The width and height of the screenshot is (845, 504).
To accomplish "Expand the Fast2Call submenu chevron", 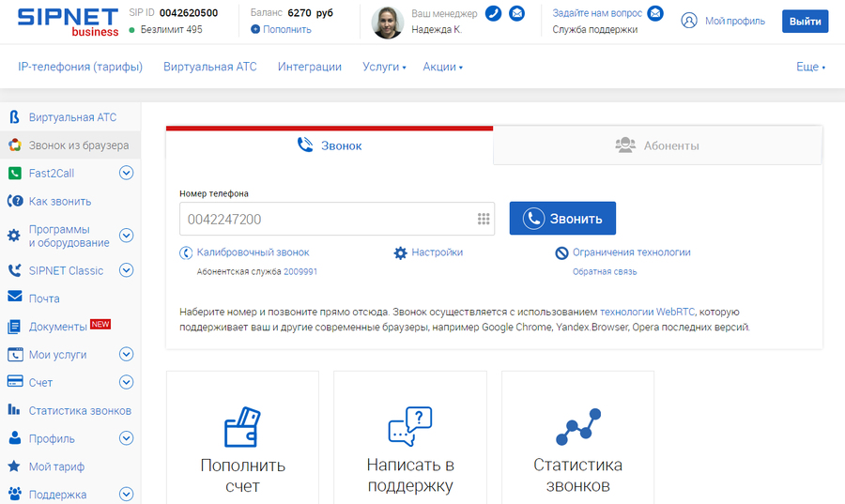I will (x=126, y=173).
